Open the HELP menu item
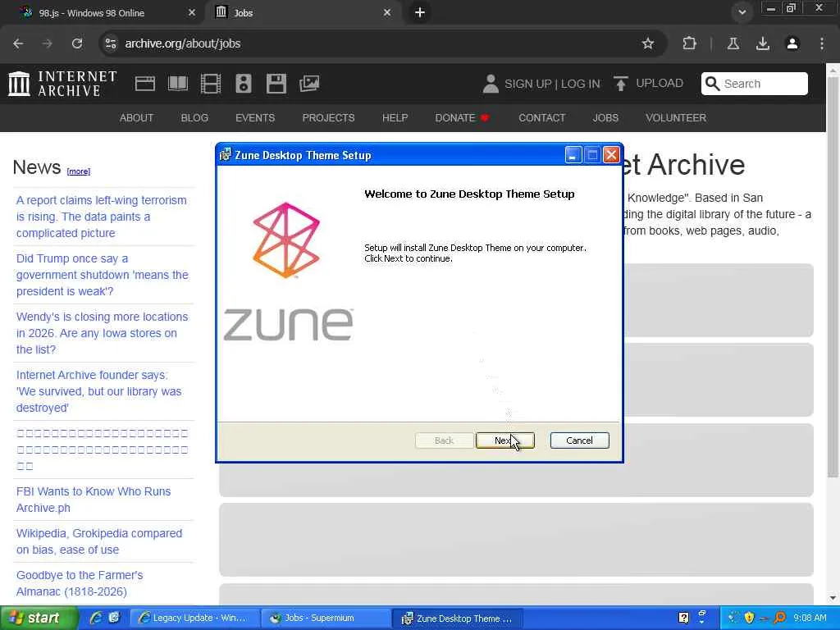Viewport: 840px width, 630px height. tap(395, 118)
